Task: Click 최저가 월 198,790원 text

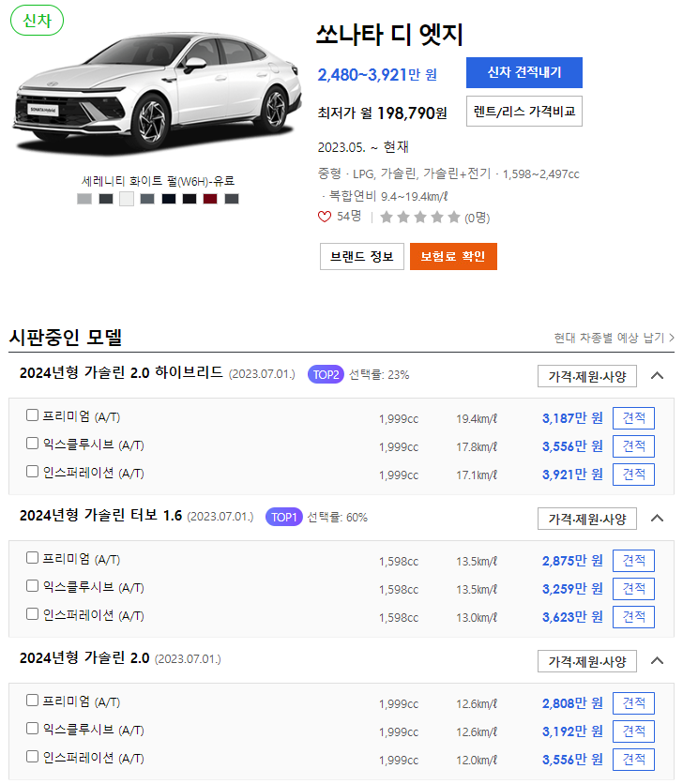Action: pyautogui.click(x=382, y=113)
